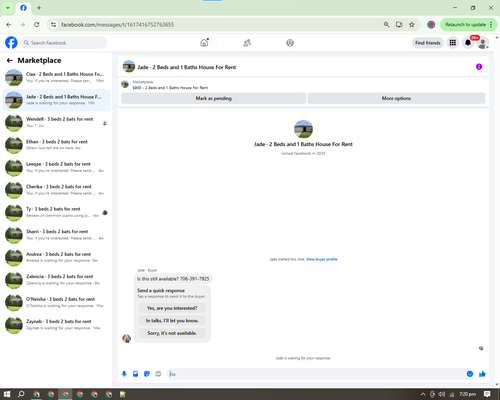Open the O'Neisha 3 beds conversation
Viewport: 500px width, 400px height.
(56, 302)
